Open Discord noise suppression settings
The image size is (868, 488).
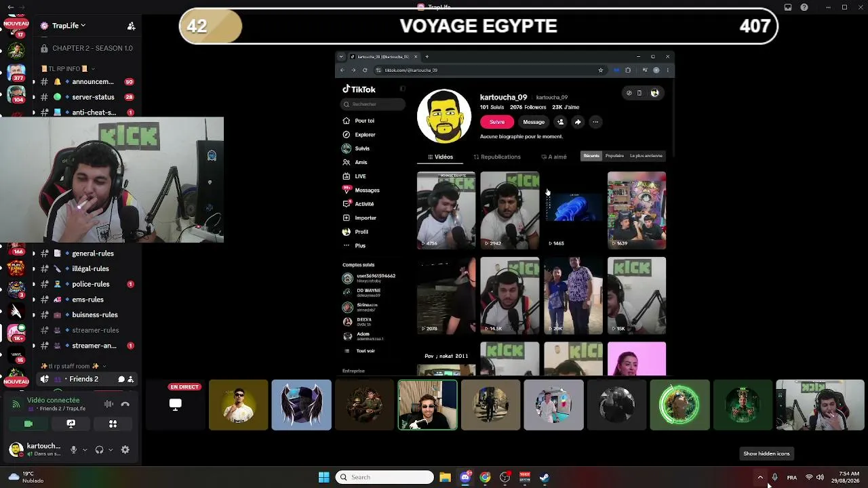108,404
